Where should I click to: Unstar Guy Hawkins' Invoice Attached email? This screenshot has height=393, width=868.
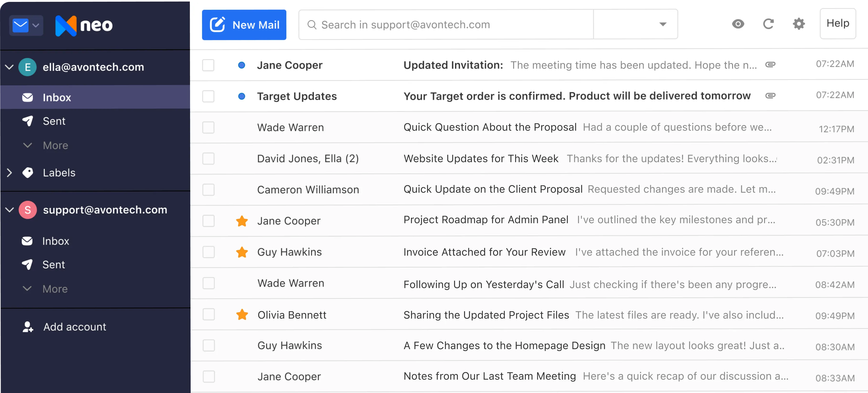pos(242,252)
